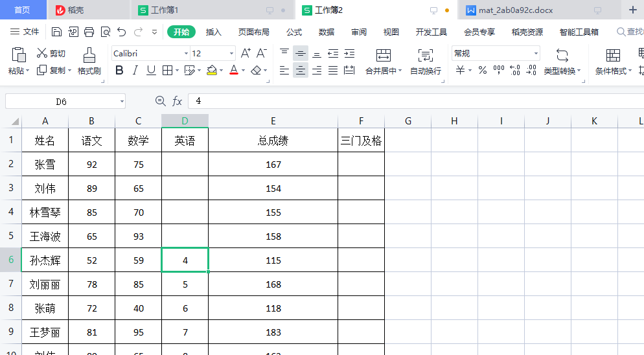Expand the Name Box dropdown arrow
644x355 pixels.
122,101
